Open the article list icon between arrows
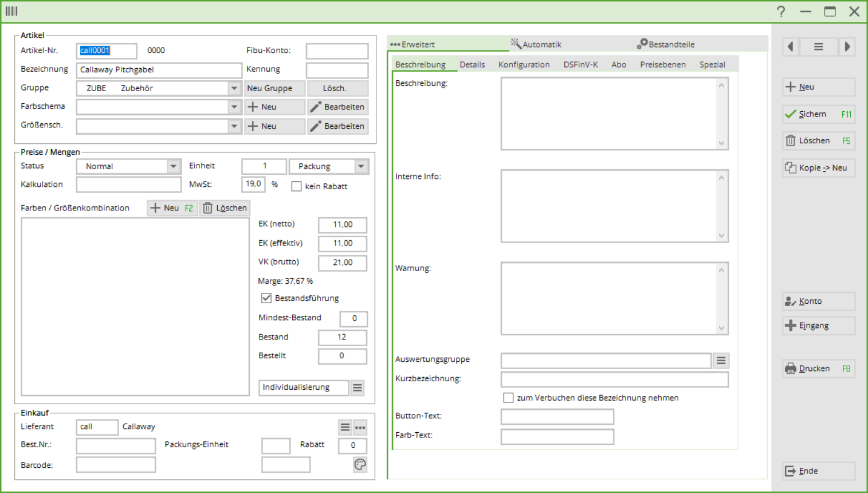Viewport: 868px width, 493px height. 819,47
